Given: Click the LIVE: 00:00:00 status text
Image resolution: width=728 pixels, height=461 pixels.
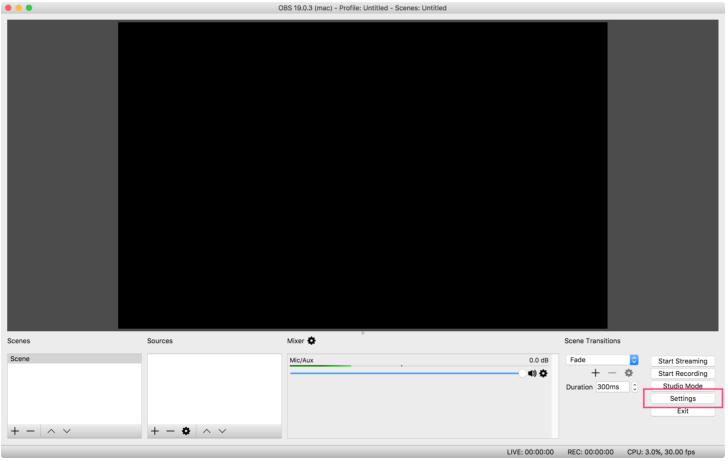Looking at the screenshot, I should pos(530,452).
